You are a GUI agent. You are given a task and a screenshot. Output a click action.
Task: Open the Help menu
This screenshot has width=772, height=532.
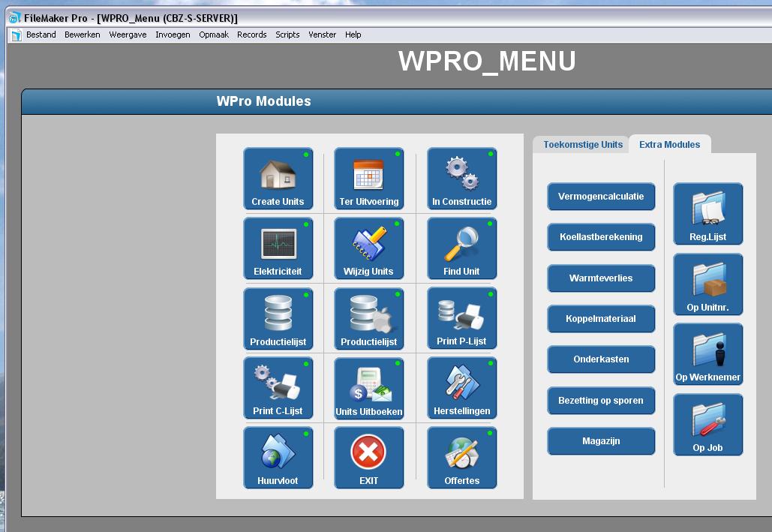tap(353, 35)
